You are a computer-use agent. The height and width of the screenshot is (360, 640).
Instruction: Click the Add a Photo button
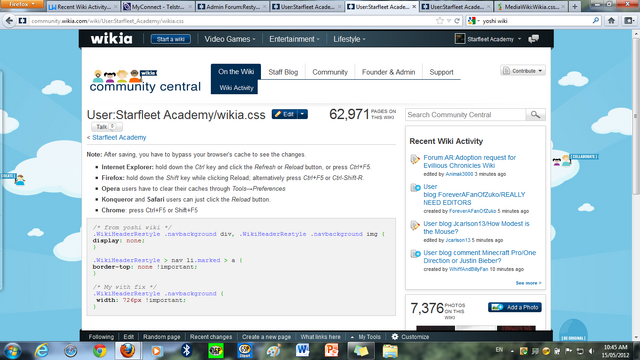(515, 307)
